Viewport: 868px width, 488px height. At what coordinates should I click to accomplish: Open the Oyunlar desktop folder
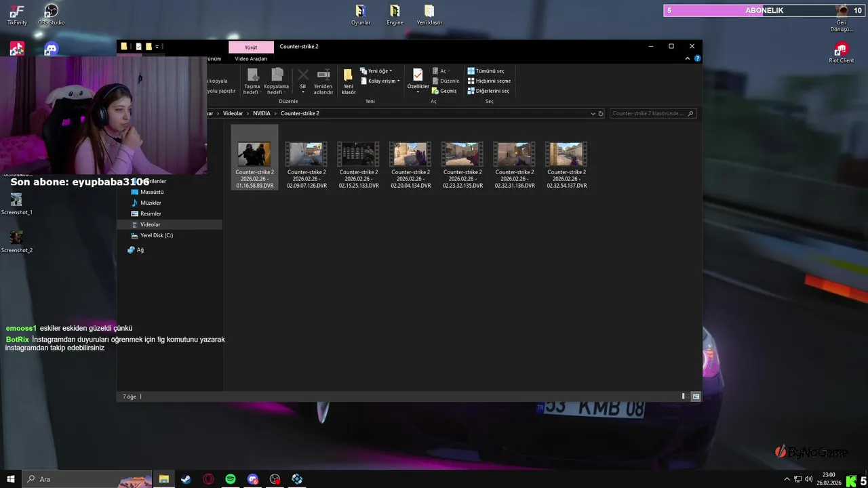361,15
